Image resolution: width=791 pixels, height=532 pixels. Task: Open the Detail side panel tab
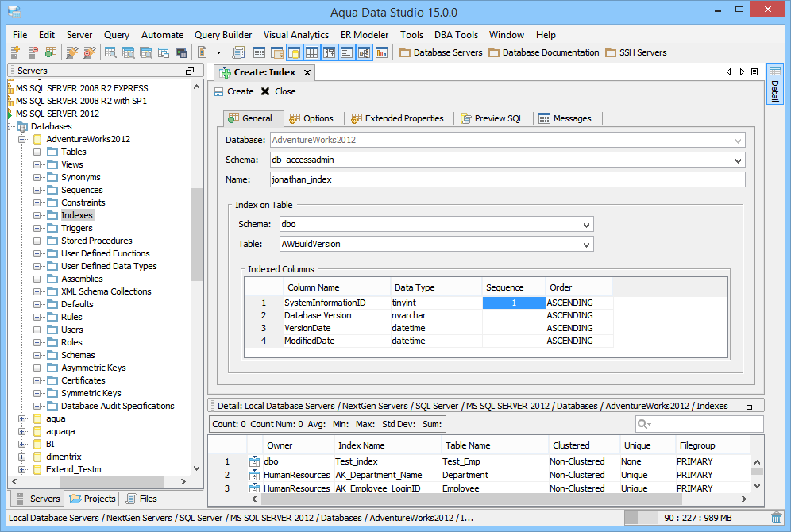774,83
